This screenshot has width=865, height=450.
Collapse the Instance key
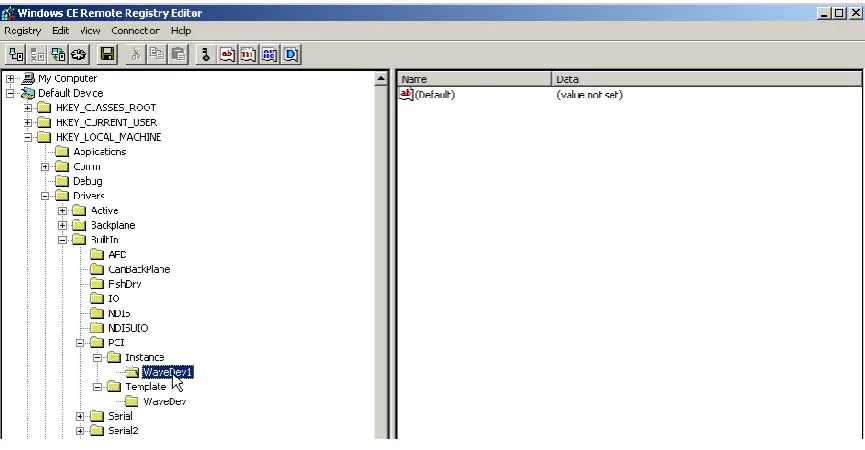97,357
